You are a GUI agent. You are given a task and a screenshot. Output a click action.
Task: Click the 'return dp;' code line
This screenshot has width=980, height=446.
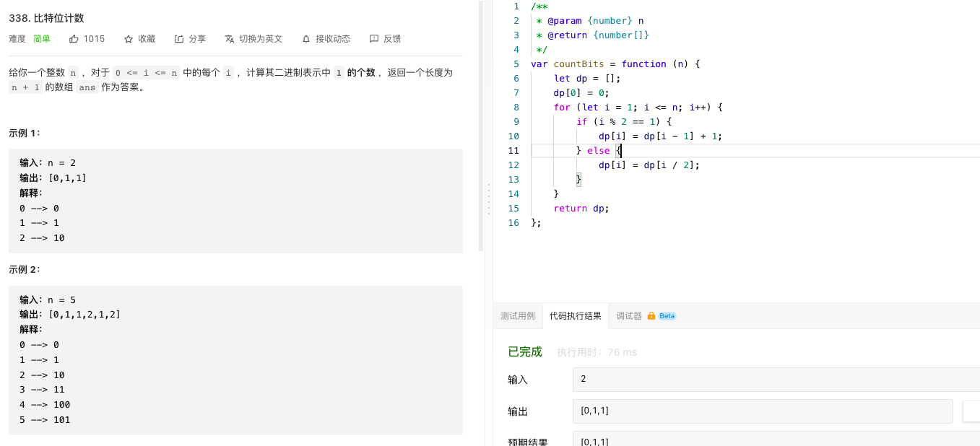click(x=581, y=209)
